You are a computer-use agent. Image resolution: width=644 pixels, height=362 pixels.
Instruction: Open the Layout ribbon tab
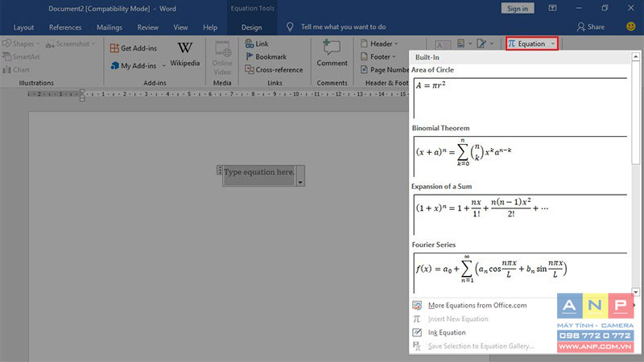pos(23,27)
